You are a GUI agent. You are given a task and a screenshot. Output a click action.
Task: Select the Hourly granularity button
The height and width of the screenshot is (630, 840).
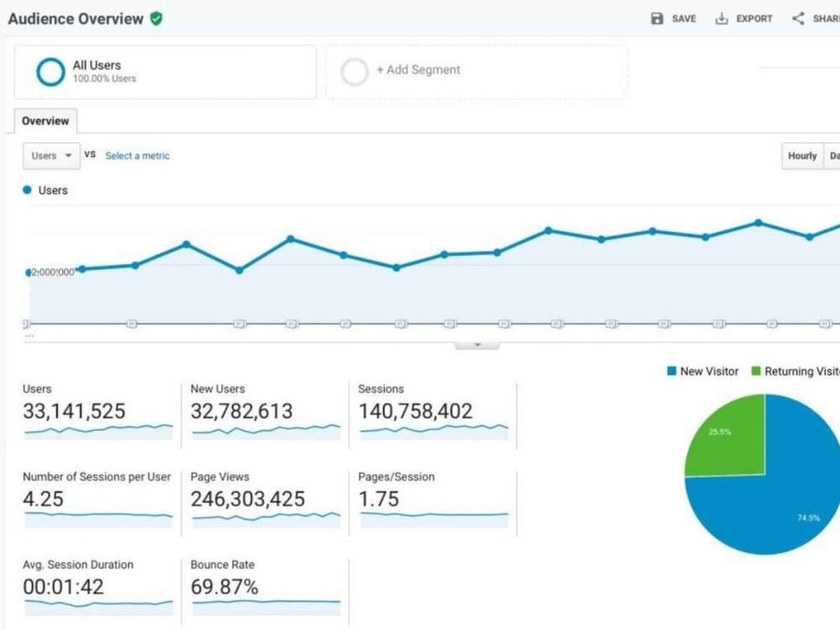(802, 156)
